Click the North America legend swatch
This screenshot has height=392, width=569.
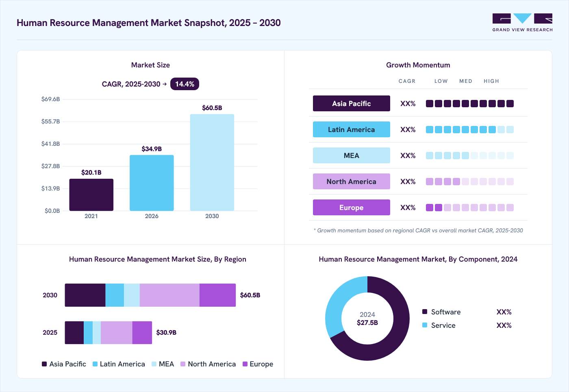(x=183, y=364)
